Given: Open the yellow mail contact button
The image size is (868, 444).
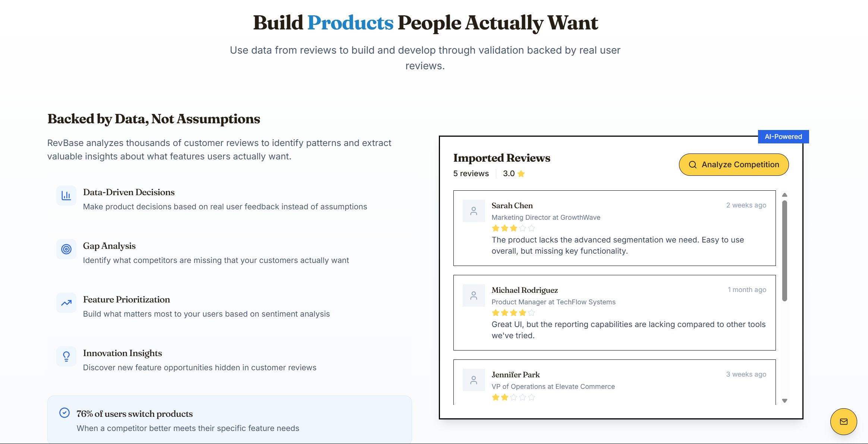Looking at the screenshot, I should 843,421.
